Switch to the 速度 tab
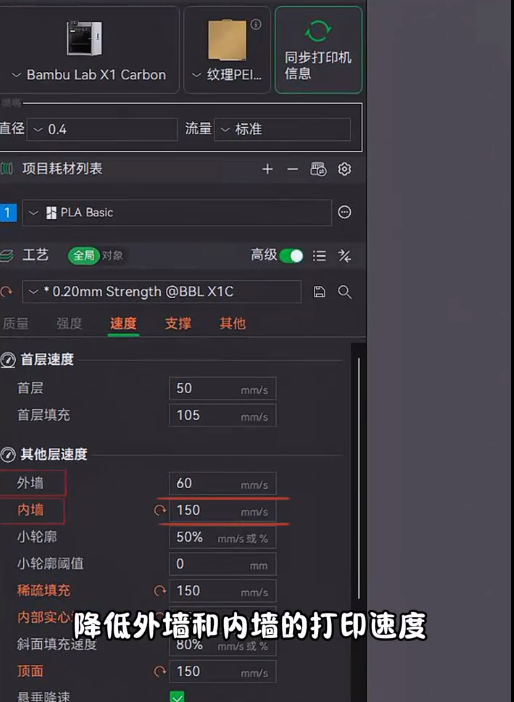The image size is (514, 702). tap(123, 323)
